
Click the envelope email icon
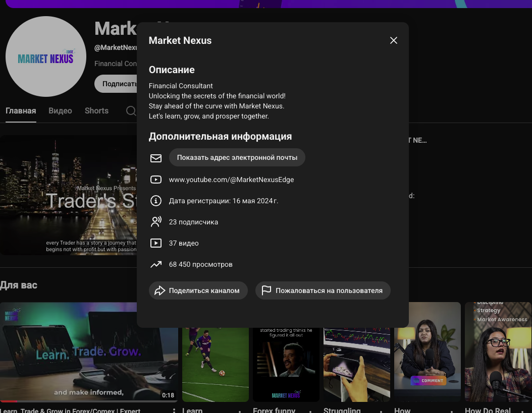pyautogui.click(x=156, y=158)
